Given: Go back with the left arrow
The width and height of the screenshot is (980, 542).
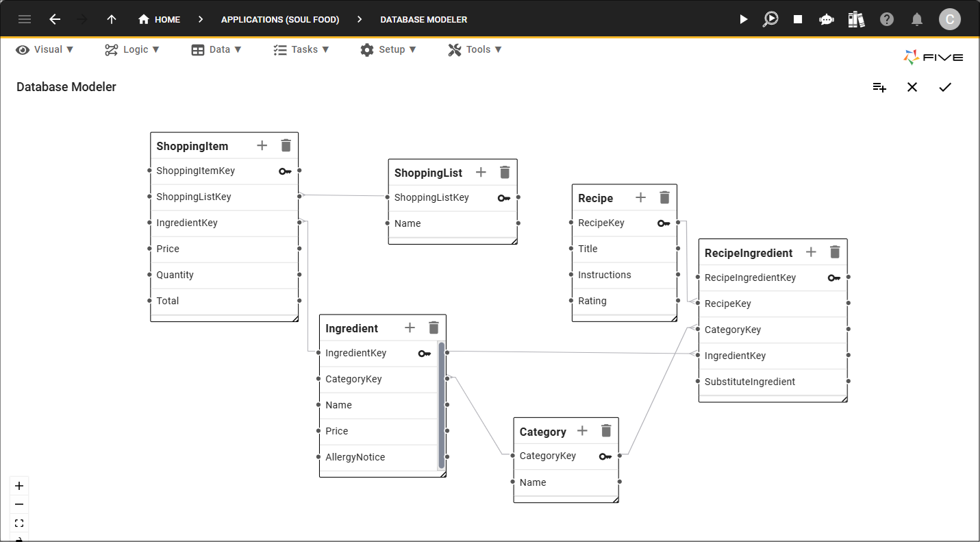Looking at the screenshot, I should coord(55,19).
